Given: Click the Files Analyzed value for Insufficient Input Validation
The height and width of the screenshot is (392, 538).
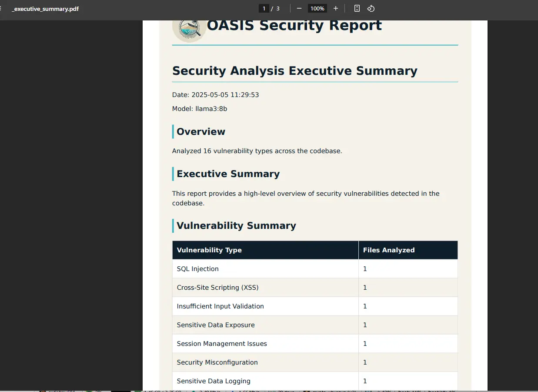Looking at the screenshot, I should click(408, 306).
